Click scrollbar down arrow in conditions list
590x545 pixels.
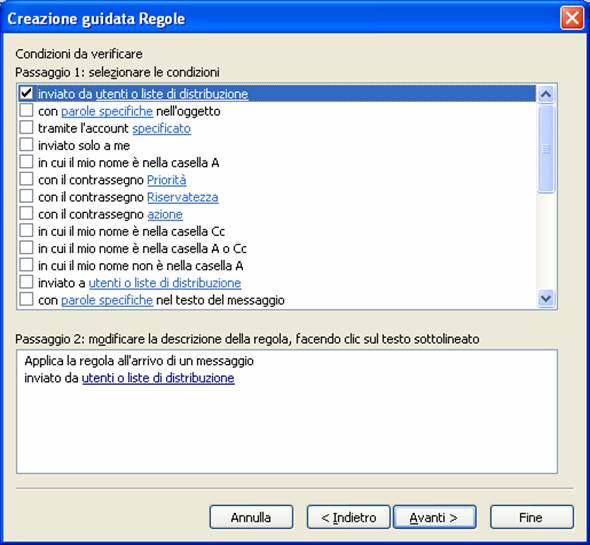pyautogui.click(x=546, y=299)
